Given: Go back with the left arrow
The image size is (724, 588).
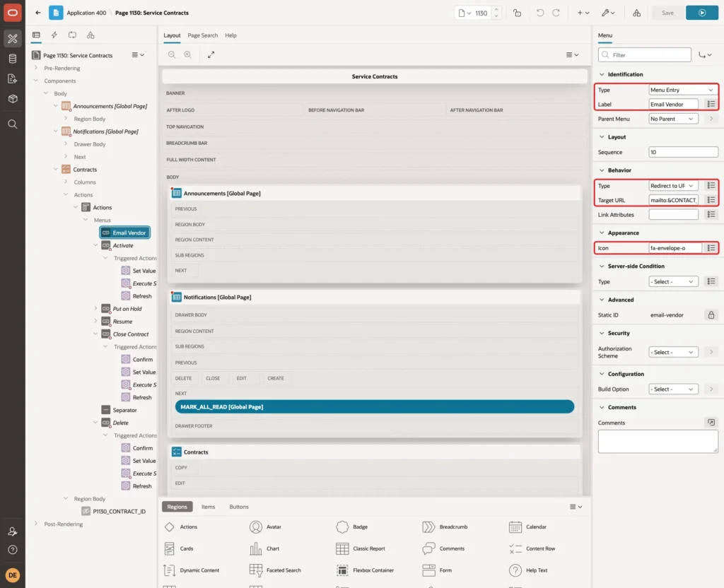Looking at the screenshot, I should (38, 13).
